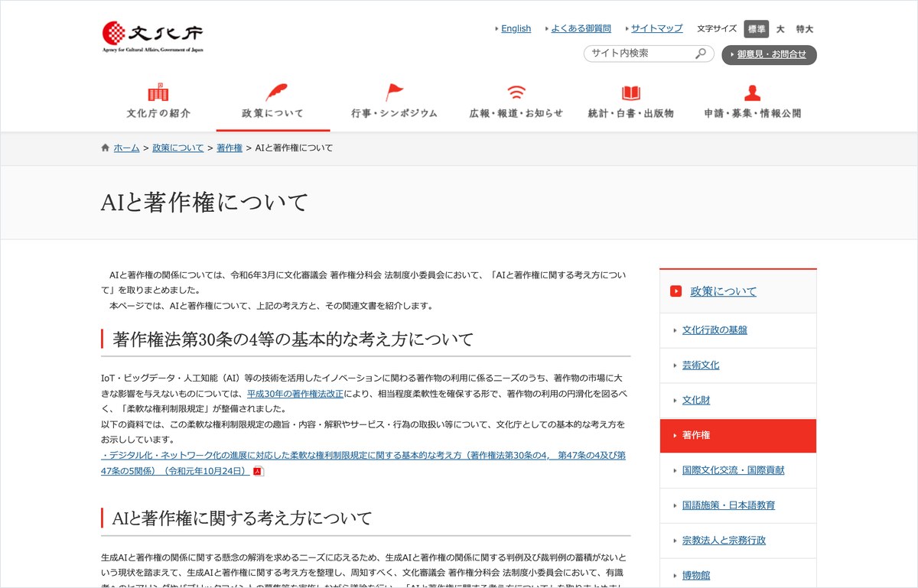918x588 pixels.
Task: Set text size to 大
Action: 780,29
